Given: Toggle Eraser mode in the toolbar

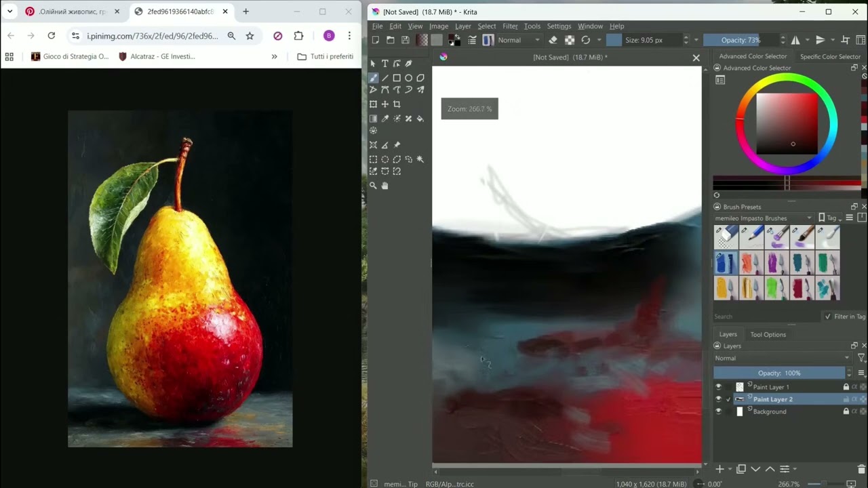Looking at the screenshot, I should click(x=553, y=40).
